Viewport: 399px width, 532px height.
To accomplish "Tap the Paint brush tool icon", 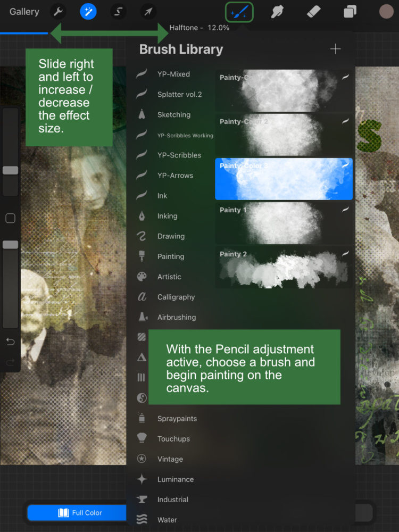I will tap(239, 12).
